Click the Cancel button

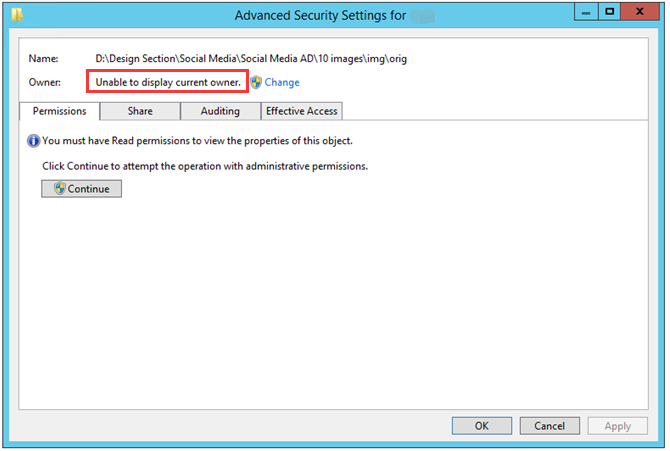(550, 426)
